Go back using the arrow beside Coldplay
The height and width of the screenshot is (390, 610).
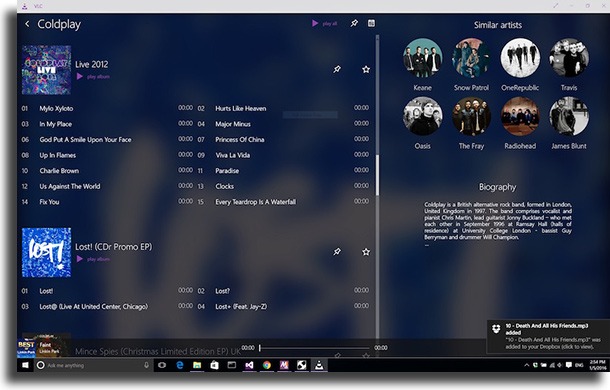(x=27, y=24)
